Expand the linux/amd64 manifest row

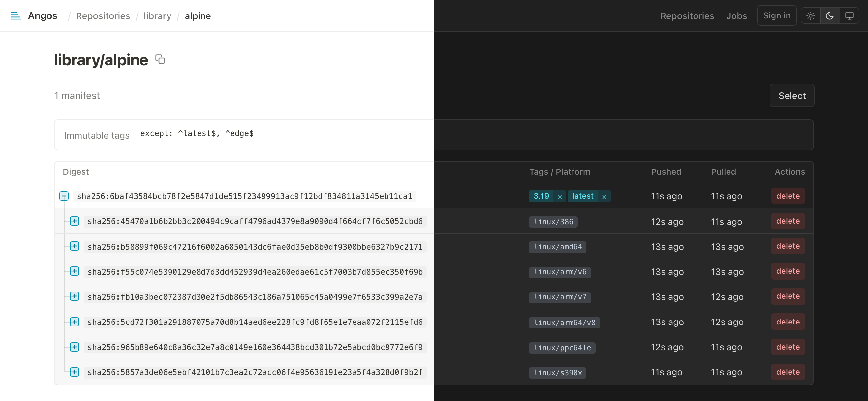point(75,246)
